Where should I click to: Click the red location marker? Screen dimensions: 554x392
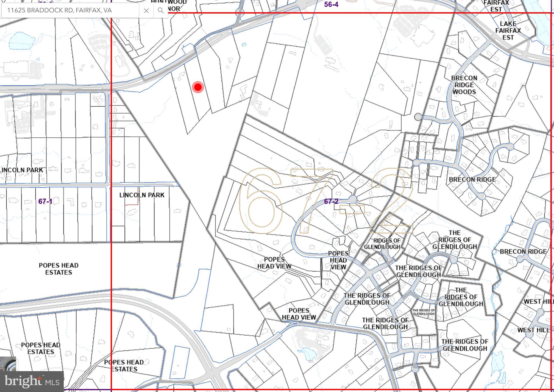[x=198, y=87]
